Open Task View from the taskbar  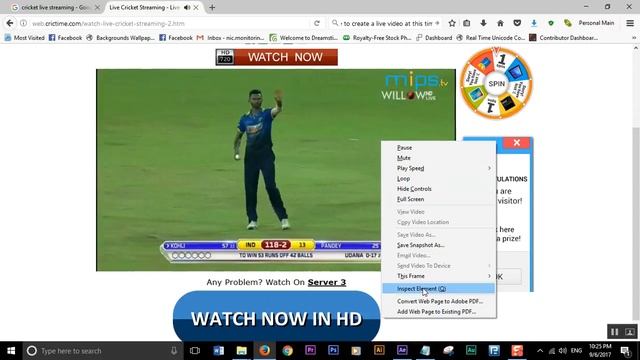(x=195, y=351)
